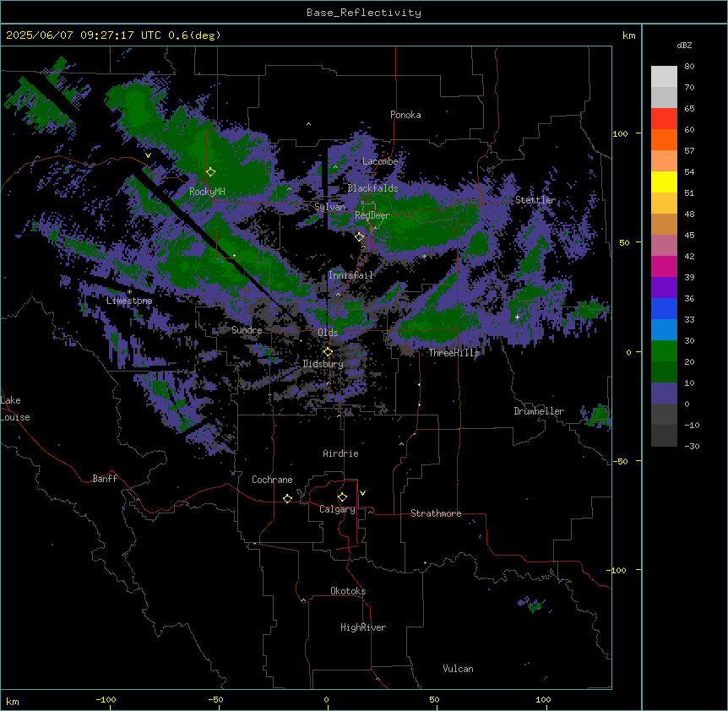Click the yellow V marker east of Calgary
728x711 pixels.
[362, 493]
